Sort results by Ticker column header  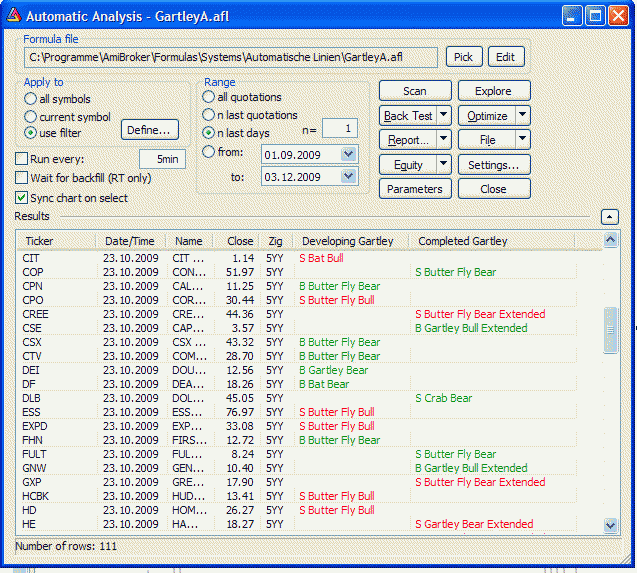[x=40, y=241]
